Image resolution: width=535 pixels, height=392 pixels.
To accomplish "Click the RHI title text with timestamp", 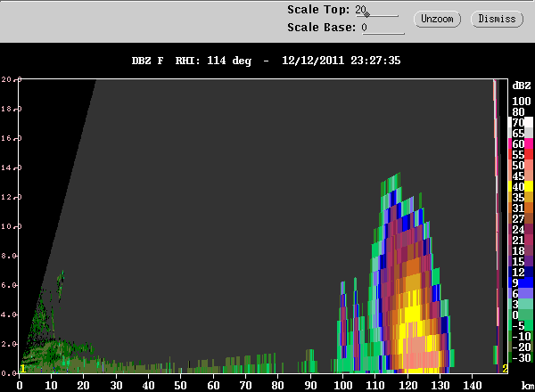I will [266, 61].
